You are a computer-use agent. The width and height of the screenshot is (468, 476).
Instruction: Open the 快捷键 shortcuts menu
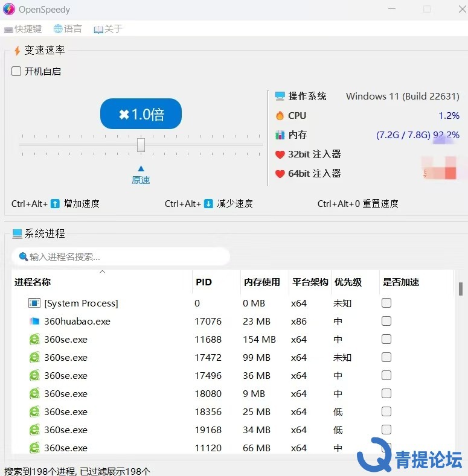(23, 29)
